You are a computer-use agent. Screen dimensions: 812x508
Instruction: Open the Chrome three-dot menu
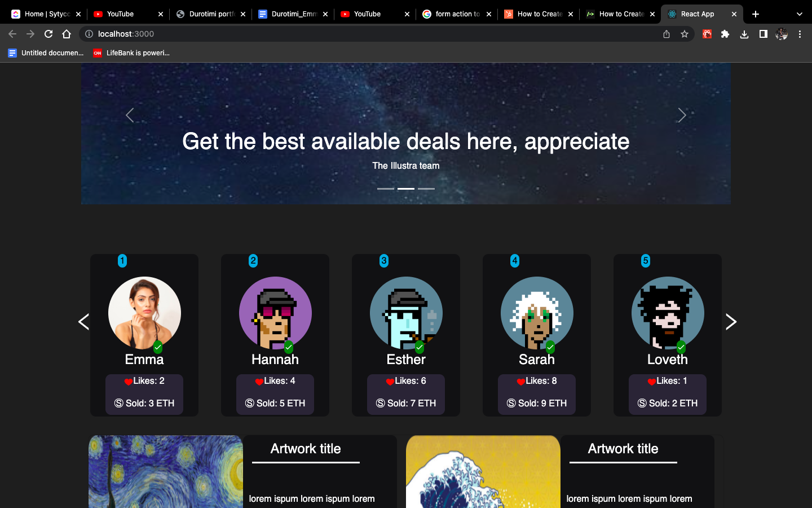(x=800, y=34)
